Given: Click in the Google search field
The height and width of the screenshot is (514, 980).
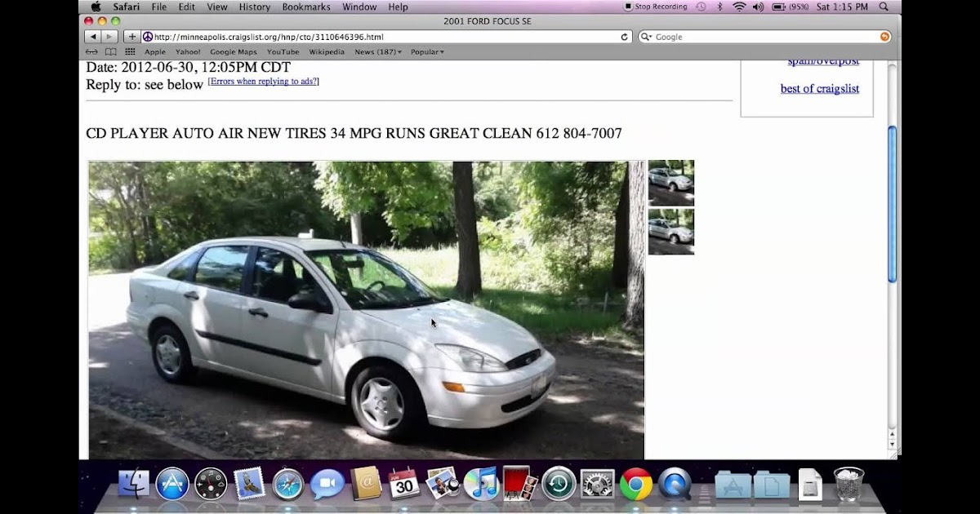Looking at the screenshot, I should click(x=764, y=37).
